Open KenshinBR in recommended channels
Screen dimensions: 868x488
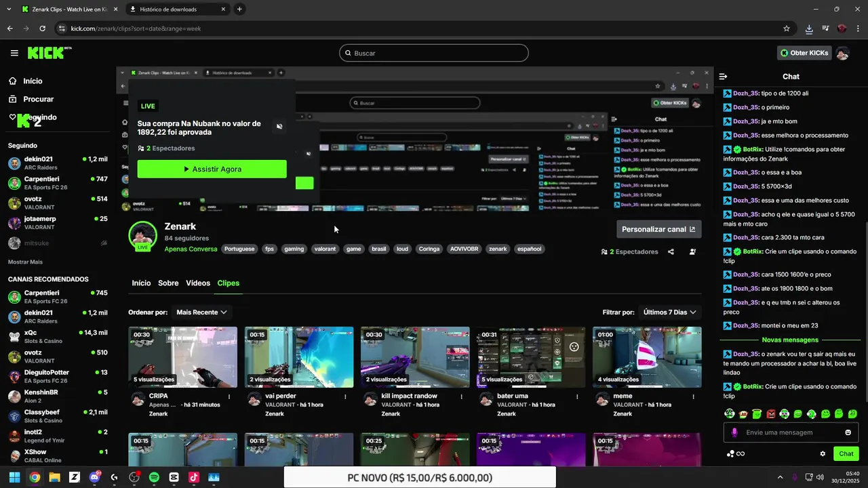tap(58, 396)
